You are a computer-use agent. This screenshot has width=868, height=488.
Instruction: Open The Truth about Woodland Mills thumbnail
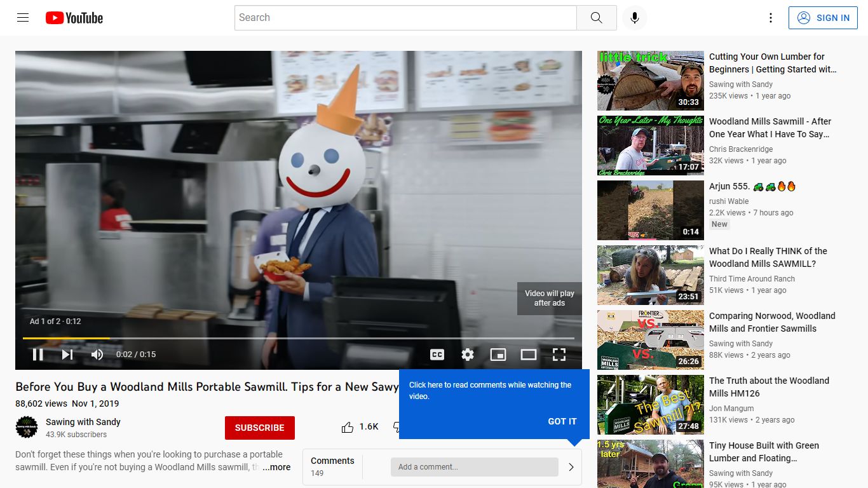pos(651,405)
